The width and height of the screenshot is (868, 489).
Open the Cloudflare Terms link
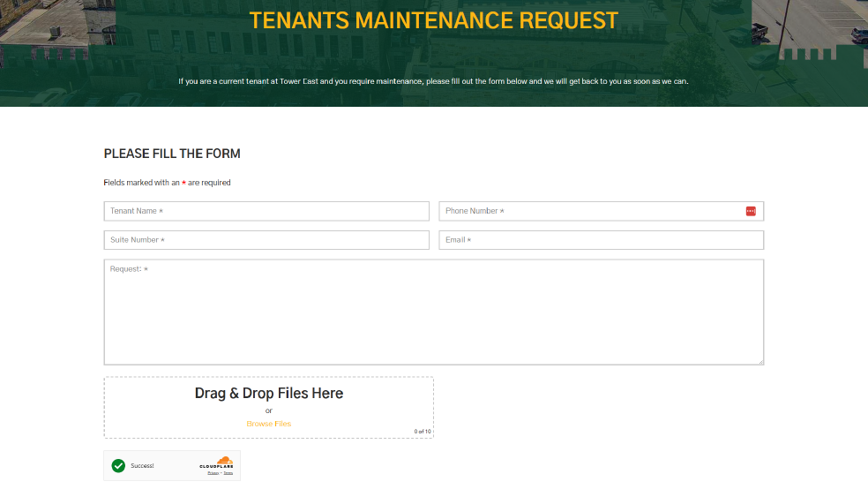coord(228,473)
